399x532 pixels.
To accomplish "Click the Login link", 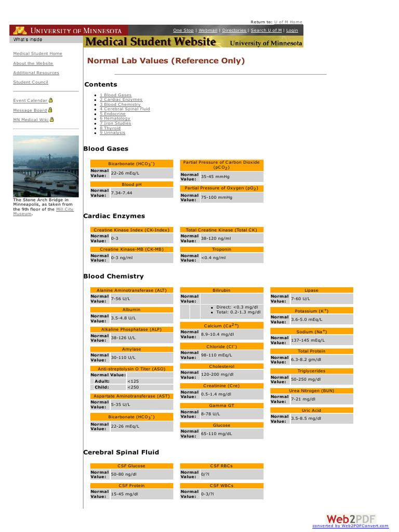I will pyautogui.click(x=292, y=30).
